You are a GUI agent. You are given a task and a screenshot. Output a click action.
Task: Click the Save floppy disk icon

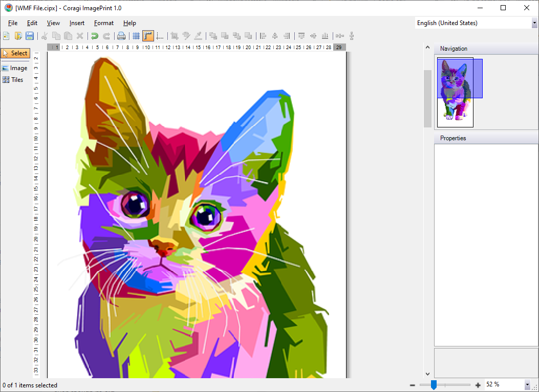(x=30, y=36)
